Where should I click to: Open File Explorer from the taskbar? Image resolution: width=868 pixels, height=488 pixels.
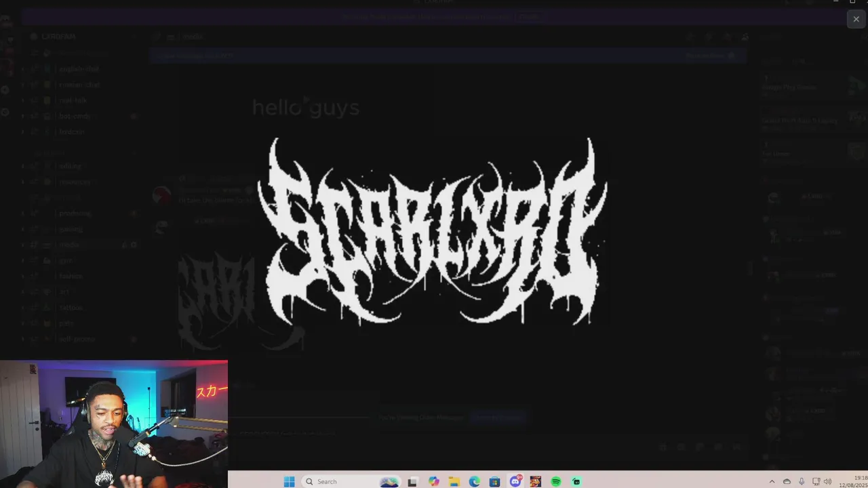(454, 481)
